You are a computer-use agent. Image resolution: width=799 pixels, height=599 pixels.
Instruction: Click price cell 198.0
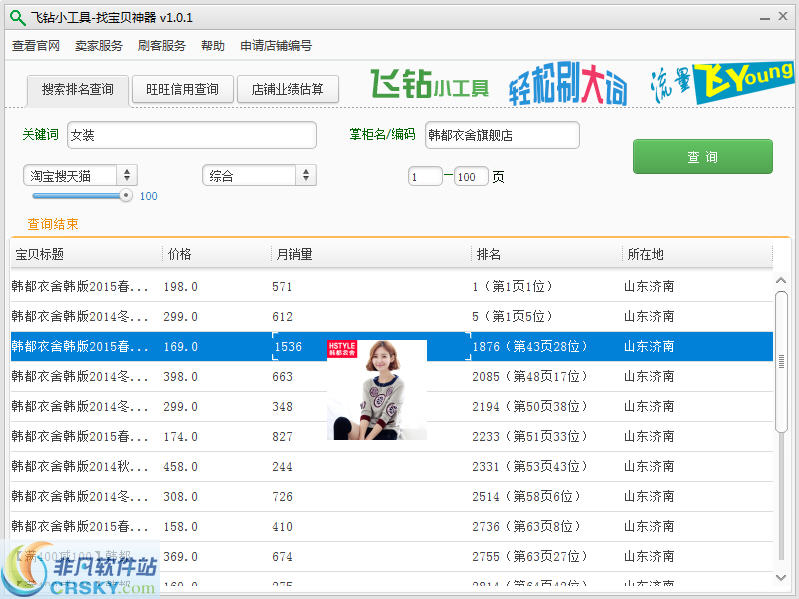[x=180, y=287]
